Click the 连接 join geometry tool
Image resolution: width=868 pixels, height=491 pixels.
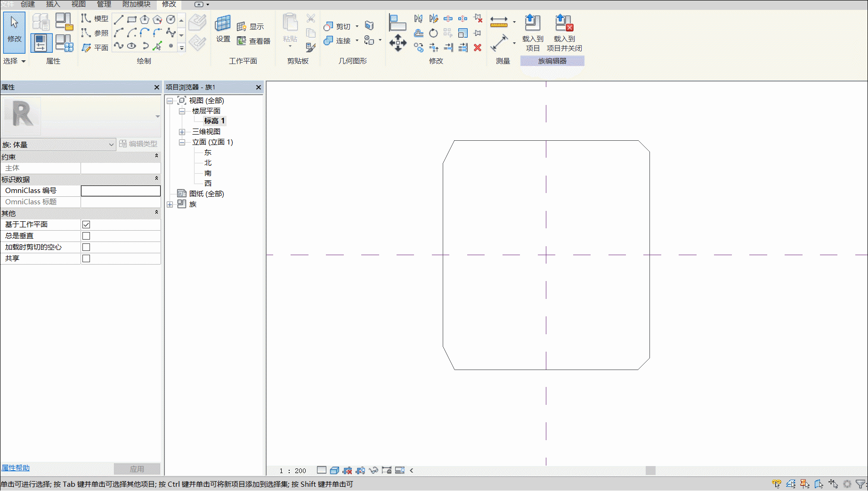click(x=337, y=40)
